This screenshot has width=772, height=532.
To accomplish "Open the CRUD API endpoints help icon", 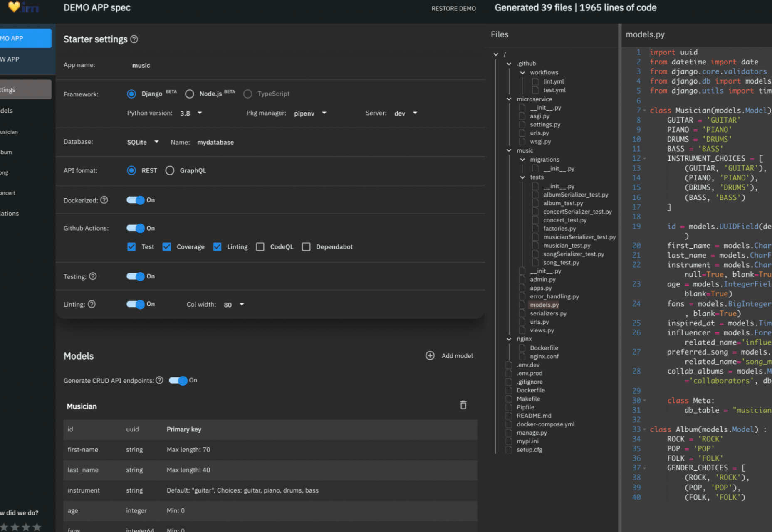I will click(159, 380).
